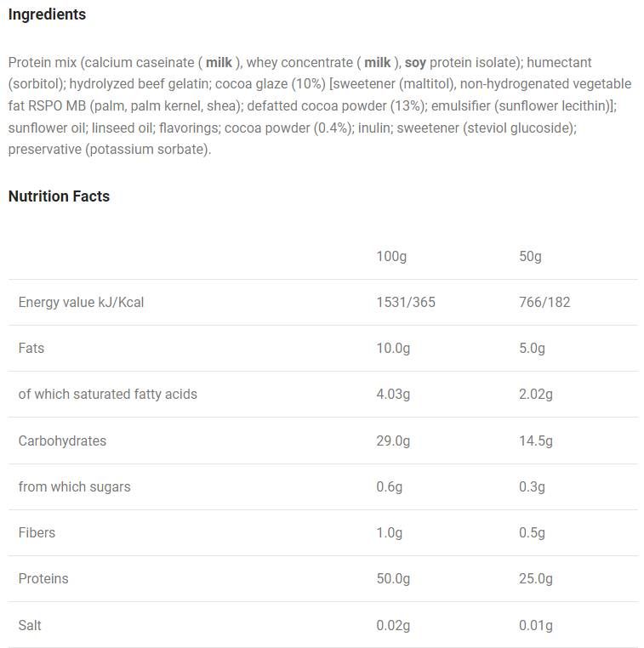This screenshot has width=644, height=648.
Task: Click the 0.6g sugars value
Action: pyautogui.click(x=390, y=486)
